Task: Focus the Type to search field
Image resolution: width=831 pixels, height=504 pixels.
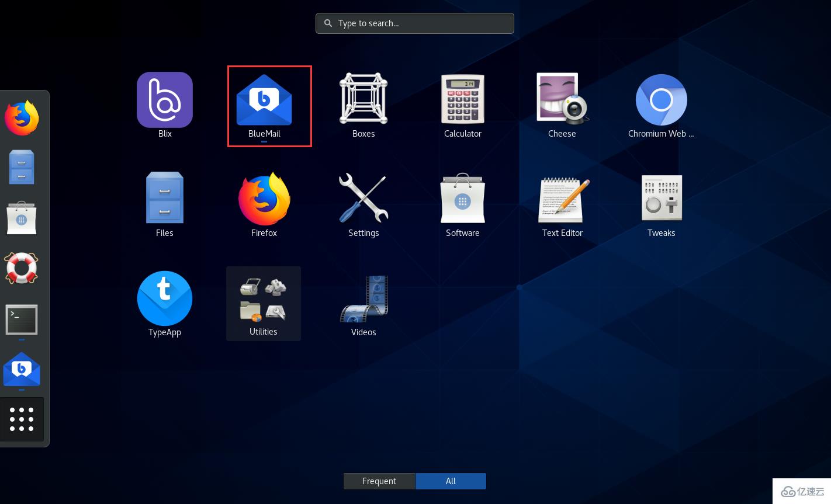Action: pyautogui.click(x=415, y=23)
